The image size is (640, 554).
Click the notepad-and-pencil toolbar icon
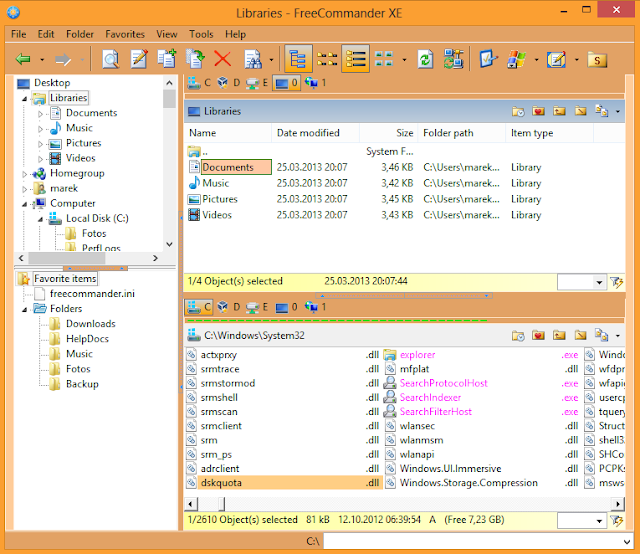(556, 60)
